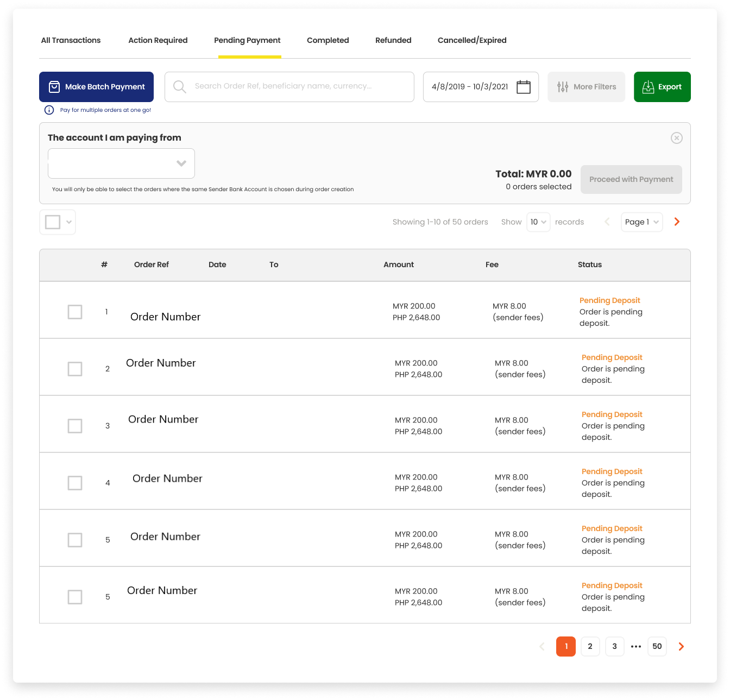The width and height of the screenshot is (730, 700).
Task: Close the paying account panel
Action: [x=676, y=138]
